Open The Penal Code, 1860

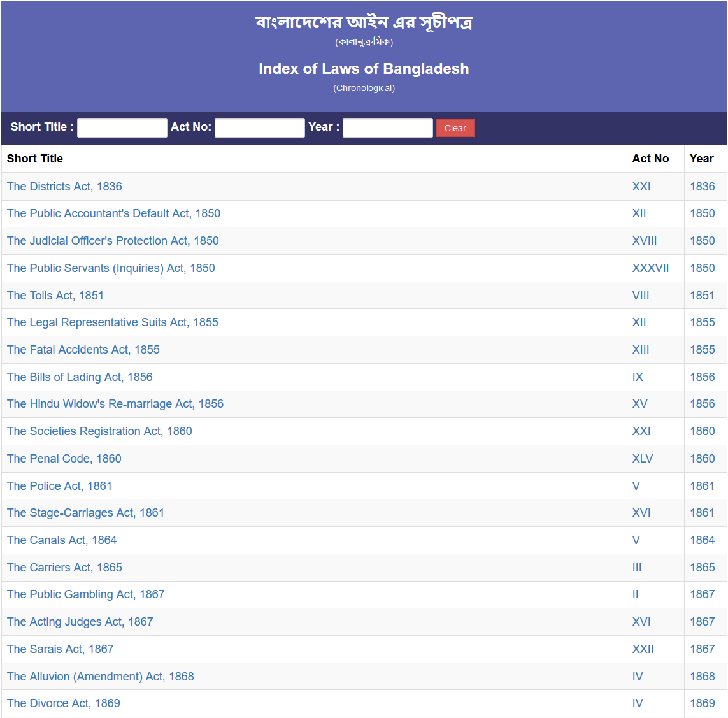pyautogui.click(x=64, y=459)
